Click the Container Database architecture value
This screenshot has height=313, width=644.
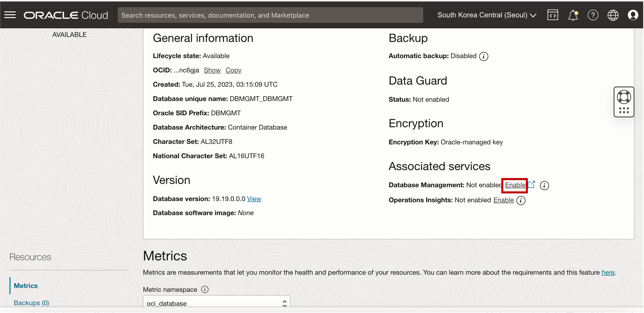257,127
